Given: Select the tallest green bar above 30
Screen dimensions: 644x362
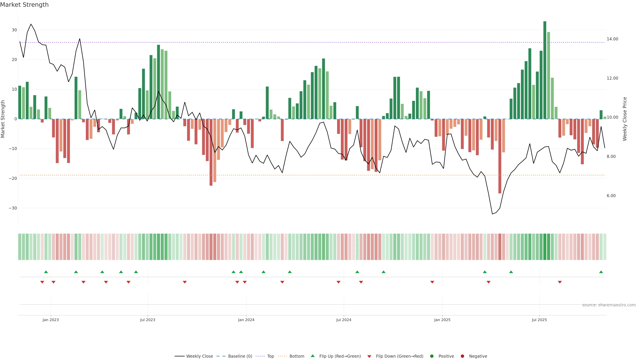Looking at the screenshot, I should [545, 70].
